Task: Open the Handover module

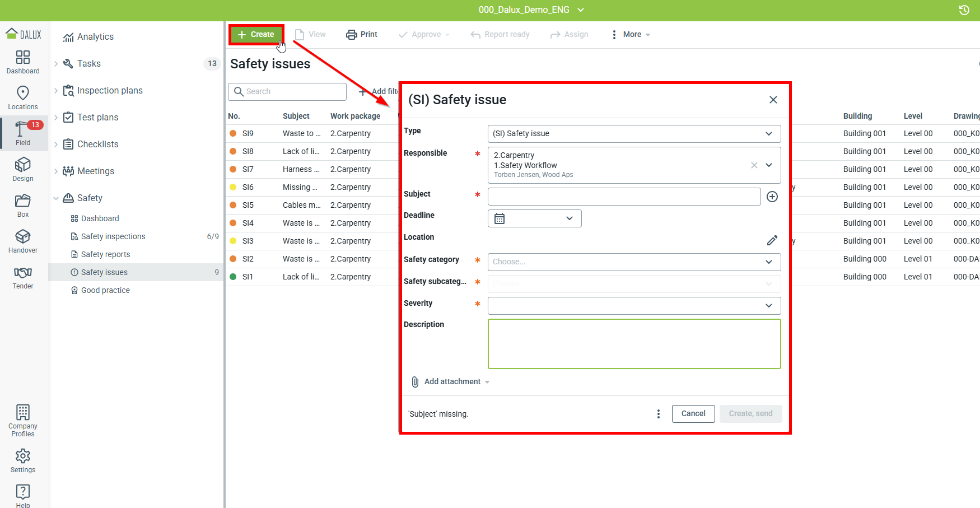Action: (x=23, y=241)
